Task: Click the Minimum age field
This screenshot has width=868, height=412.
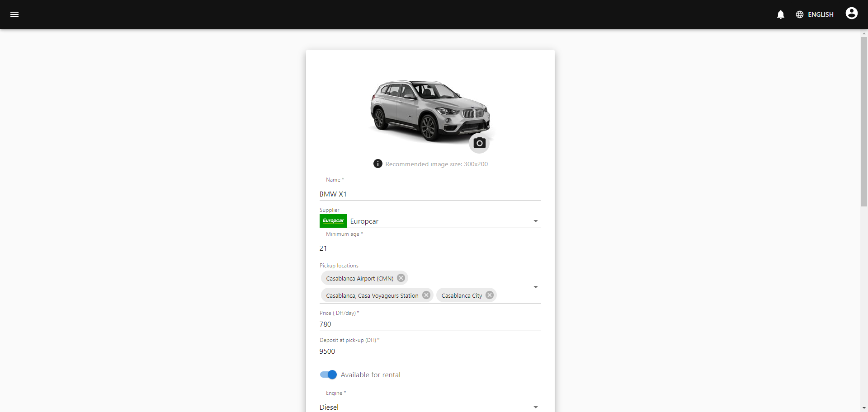Action: pyautogui.click(x=430, y=248)
